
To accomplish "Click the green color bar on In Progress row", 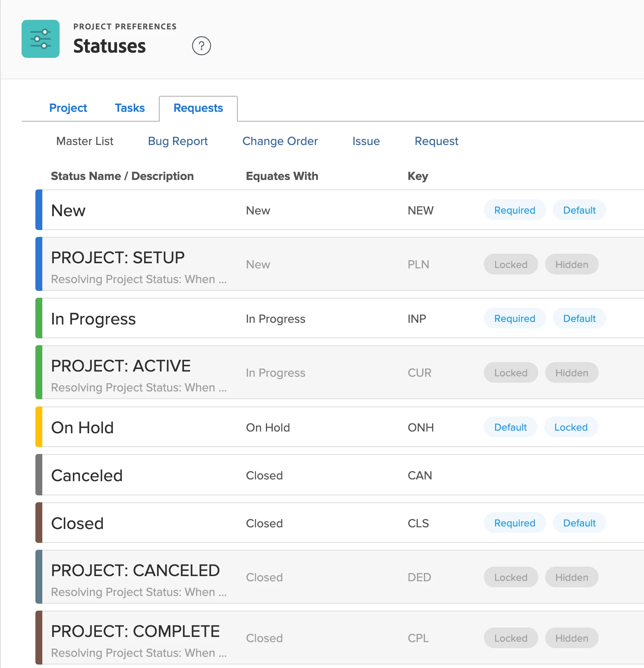I will coord(39,318).
